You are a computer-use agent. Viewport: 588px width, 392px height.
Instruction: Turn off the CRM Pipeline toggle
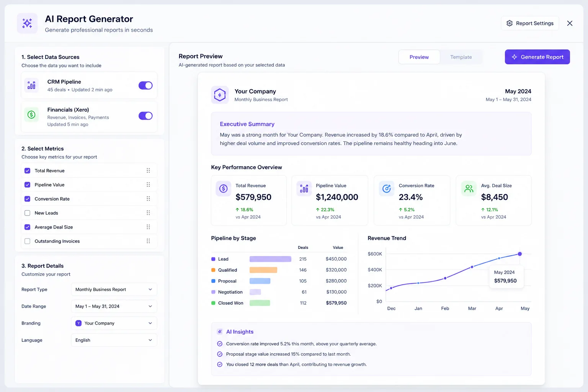[145, 85]
